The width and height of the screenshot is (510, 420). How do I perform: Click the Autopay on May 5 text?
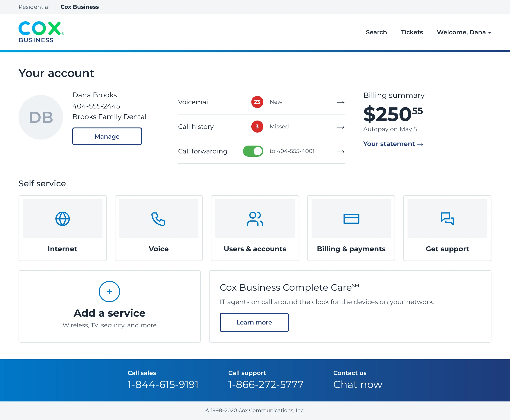[390, 129]
